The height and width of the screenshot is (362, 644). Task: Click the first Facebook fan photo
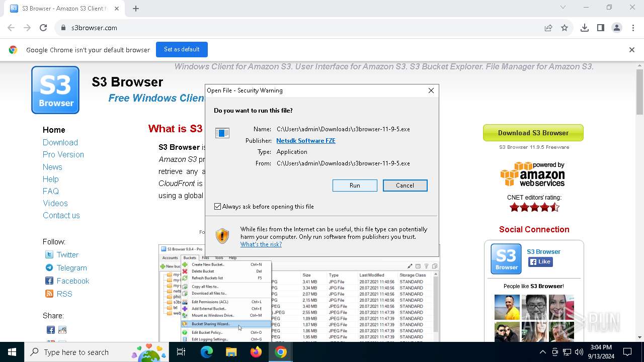(x=507, y=307)
